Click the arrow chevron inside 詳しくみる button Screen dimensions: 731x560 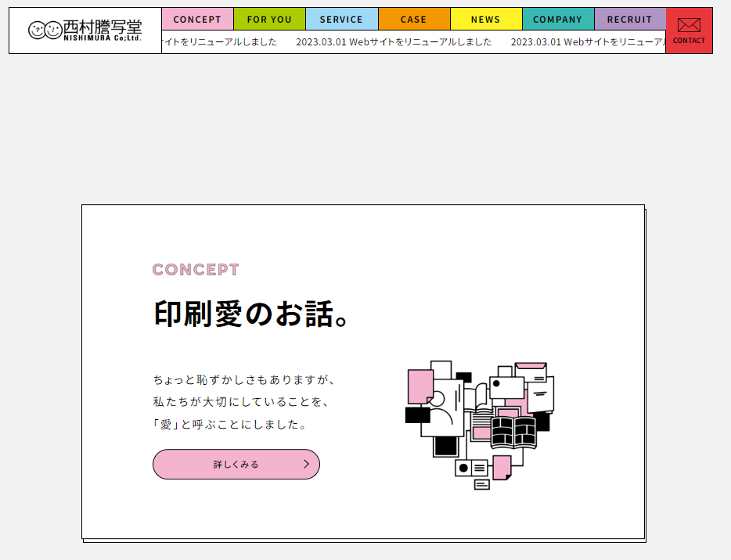[x=306, y=464]
